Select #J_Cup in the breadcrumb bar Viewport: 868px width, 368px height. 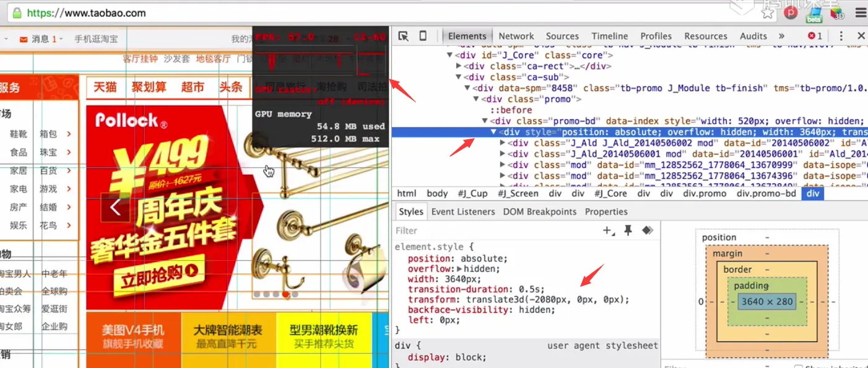(x=472, y=193)
